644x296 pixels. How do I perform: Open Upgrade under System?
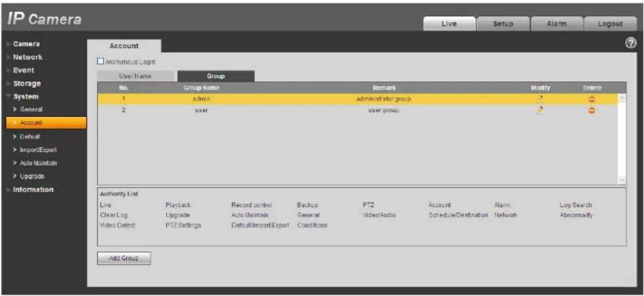tap(32, 176)
